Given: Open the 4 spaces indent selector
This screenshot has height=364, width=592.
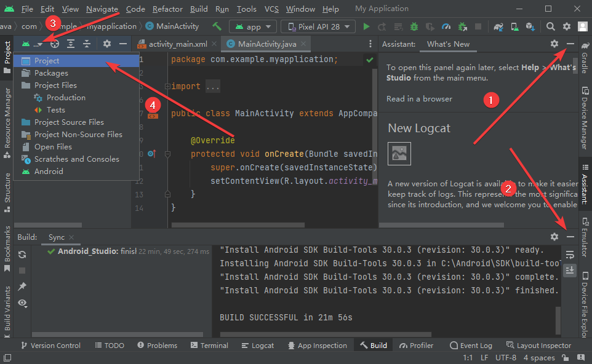Looking at the screenshot, I should click(x=538, y=358).
